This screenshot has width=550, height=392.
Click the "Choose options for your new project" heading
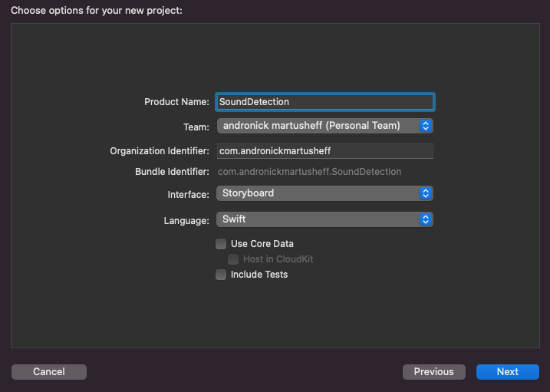tap(97, 11)
